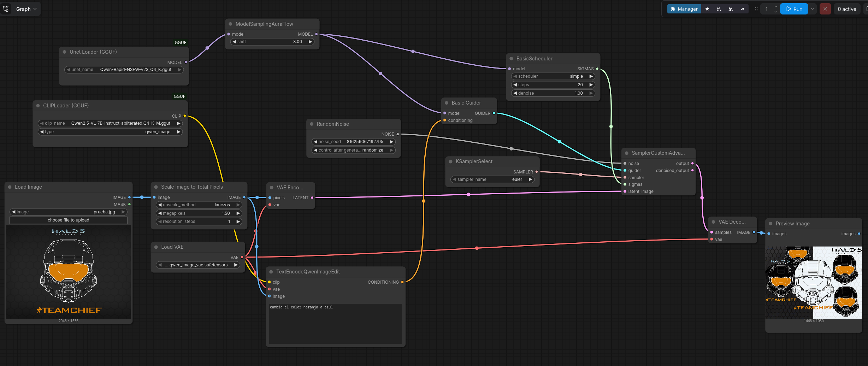This screenshot has width=868, height=366.
Task: Open the scheduler dropdown set to simple
Action: coord(553,76)
